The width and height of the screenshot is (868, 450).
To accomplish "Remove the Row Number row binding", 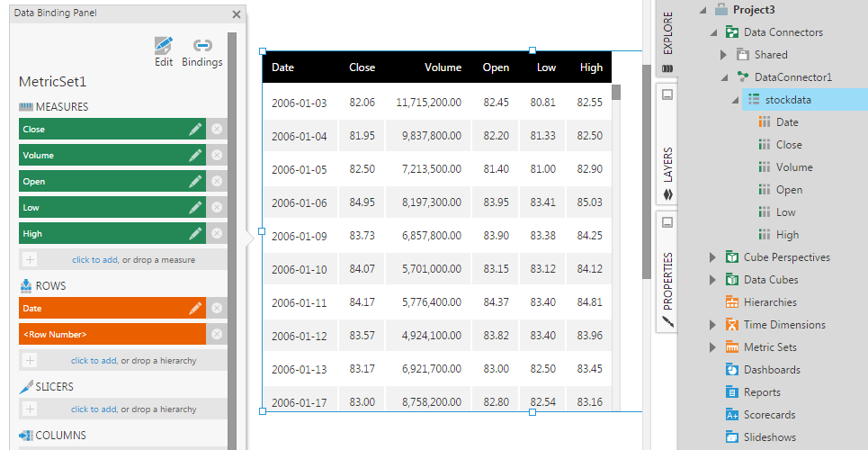I will coord(216,335).
